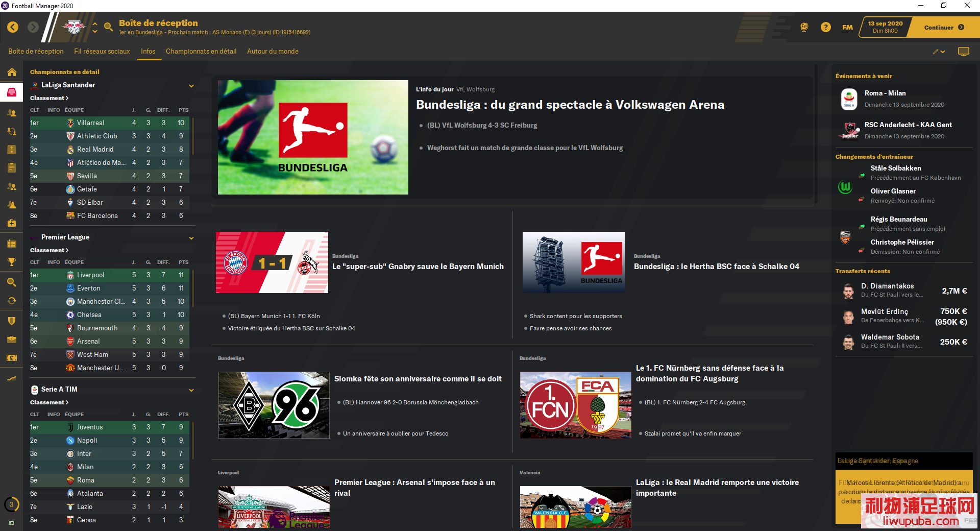Select the Inbox tray icon in sidebar

coord(12,92)
